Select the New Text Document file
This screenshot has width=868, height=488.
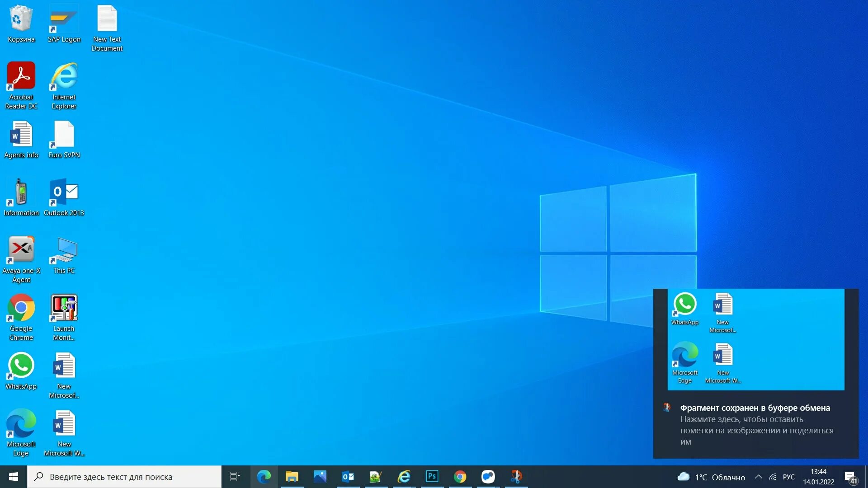pyautogui.click(x=107, y=28)
